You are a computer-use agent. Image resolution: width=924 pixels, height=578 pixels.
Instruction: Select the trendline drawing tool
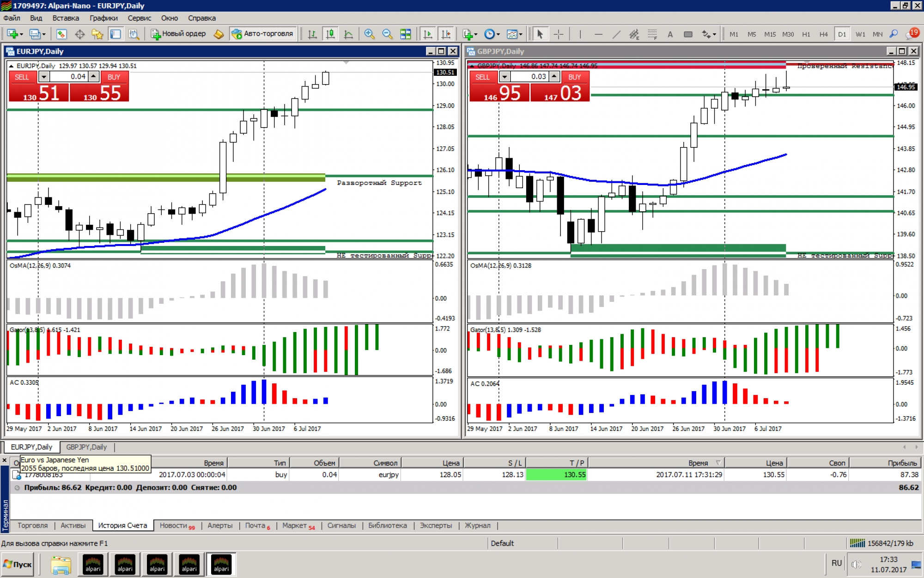616,34
